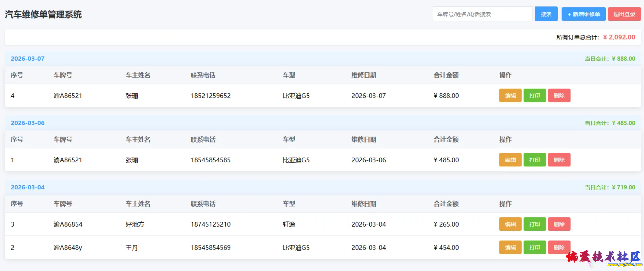The width and height of the screenshot is (644, 271).
Task: Click the + 新增维修单 button
Action: pos(583,14)
